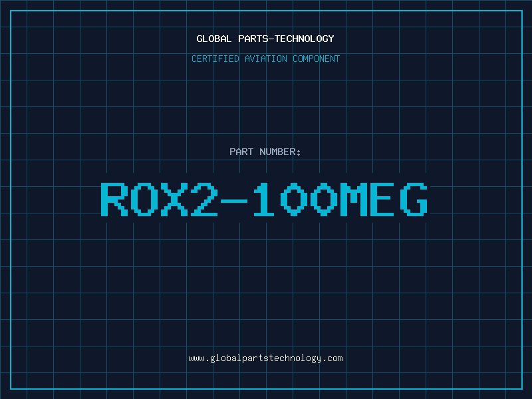Click the PART NUMBER: label
The image size is (532, 399).
click(265, 152)
